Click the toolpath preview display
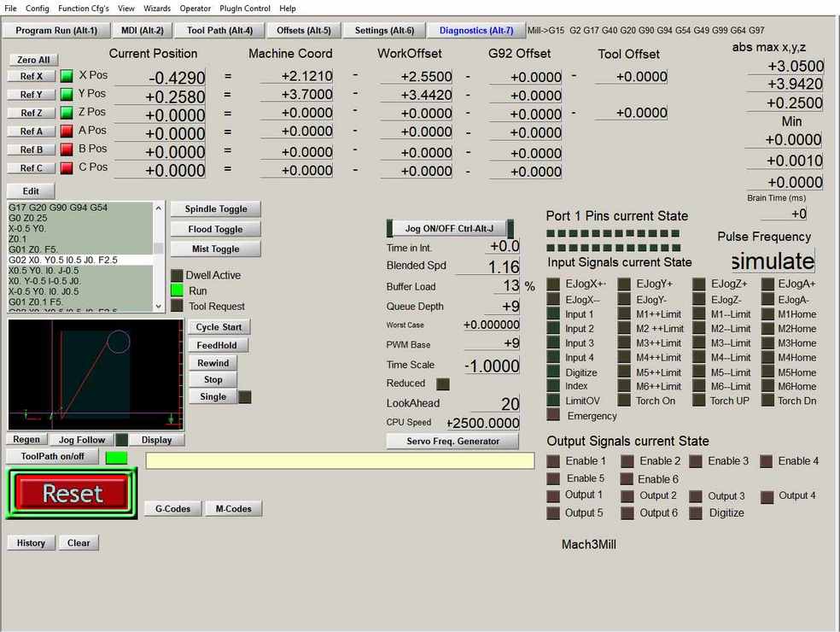 tap(95, 374)
